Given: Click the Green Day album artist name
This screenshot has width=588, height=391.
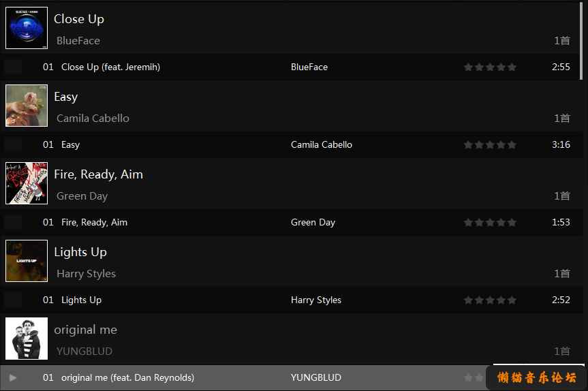Looking at the screenshot, I should (82, 196).
